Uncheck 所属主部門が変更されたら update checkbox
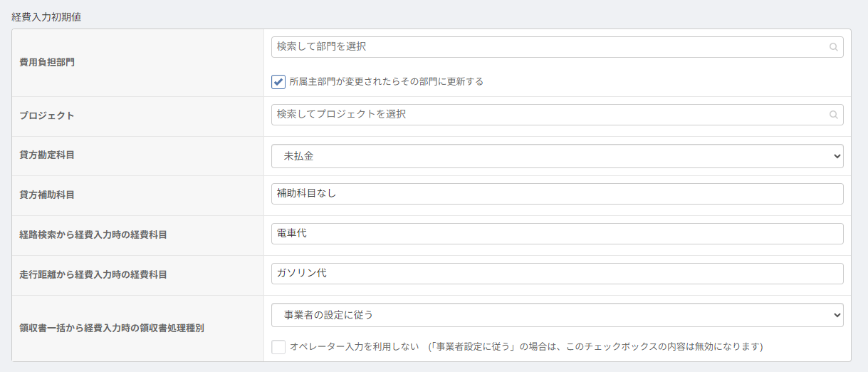Viewport: 868px width, 372px height. point(278,82)
